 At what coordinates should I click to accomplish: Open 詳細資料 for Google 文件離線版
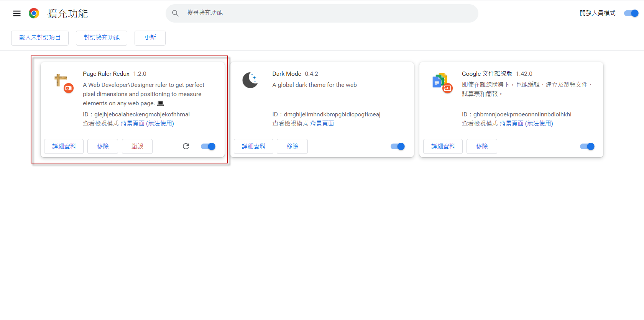(x=443, y=146)
